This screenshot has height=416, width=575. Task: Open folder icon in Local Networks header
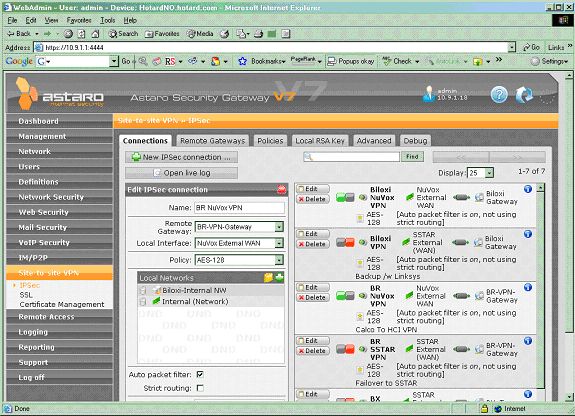pyautogui.click(x=268, y=278)
